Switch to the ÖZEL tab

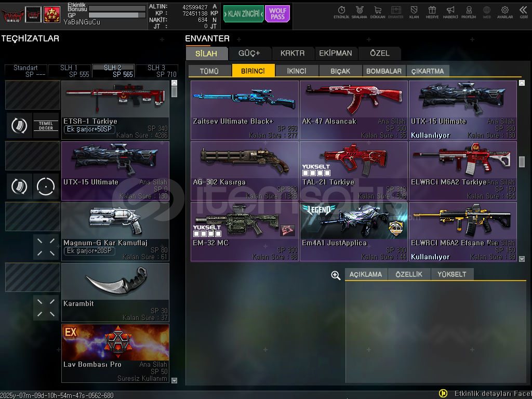pyautogui.click(x=380, y=54)
